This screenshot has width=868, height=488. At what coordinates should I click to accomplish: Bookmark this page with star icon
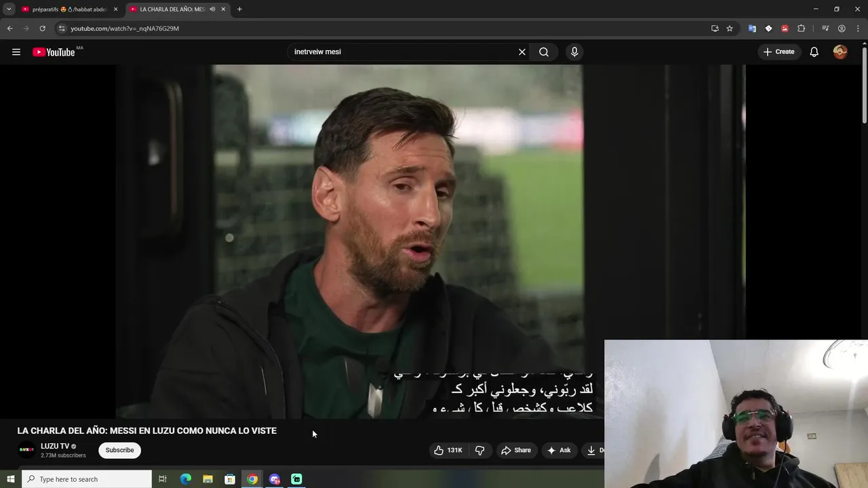[x=730, y=28]
